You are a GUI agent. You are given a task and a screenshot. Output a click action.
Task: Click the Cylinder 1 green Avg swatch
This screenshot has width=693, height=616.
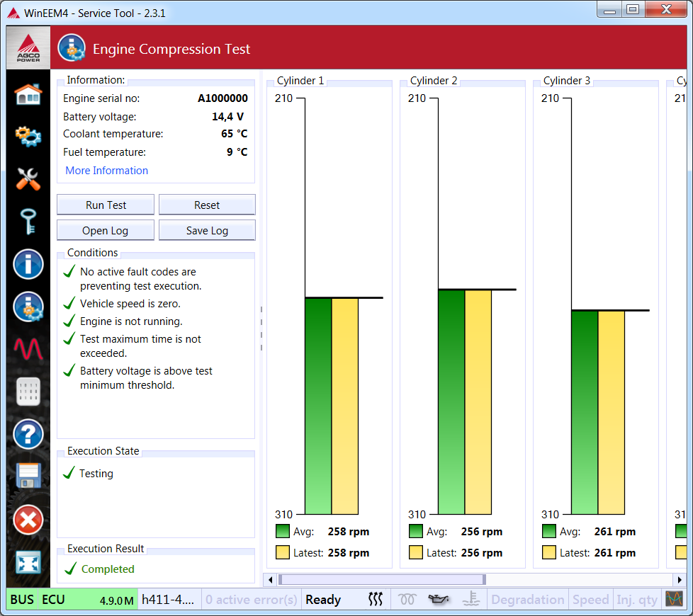283,532
